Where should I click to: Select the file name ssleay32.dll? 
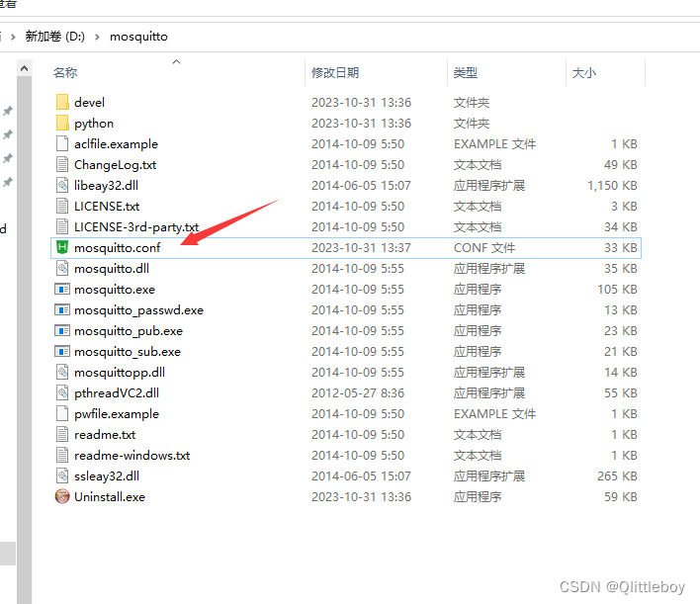[x=107, y=475]
